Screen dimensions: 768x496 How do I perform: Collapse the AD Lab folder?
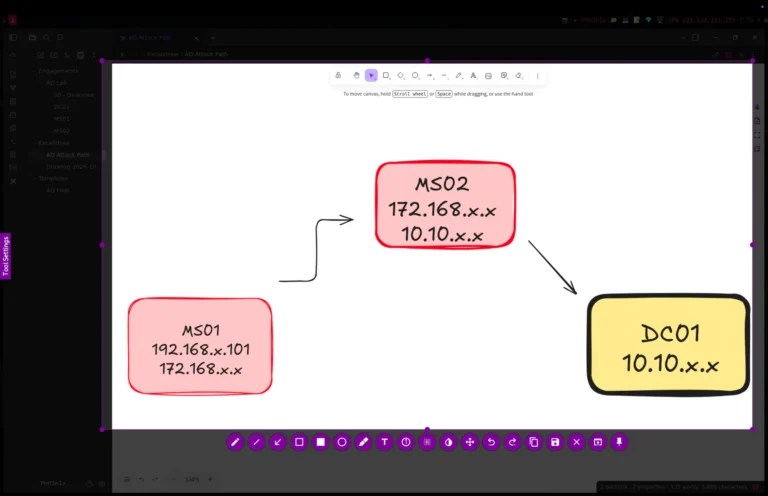55,83
